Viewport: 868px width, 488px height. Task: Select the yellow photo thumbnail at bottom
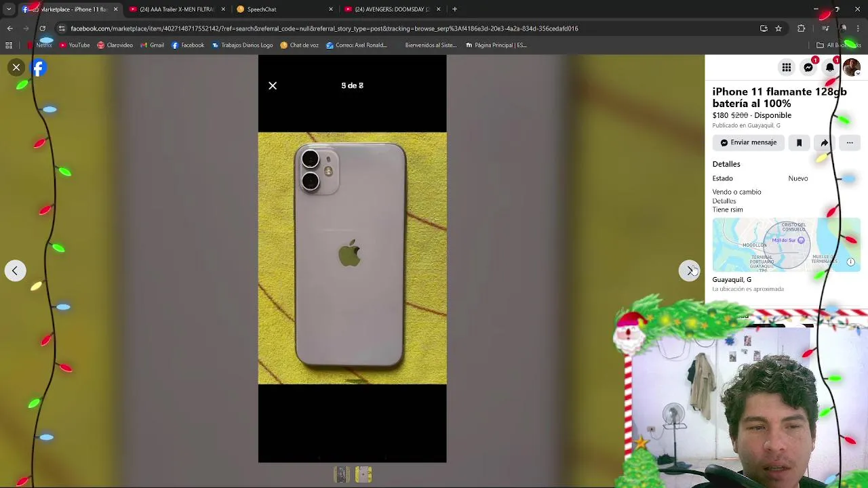(x=363, y=474)
